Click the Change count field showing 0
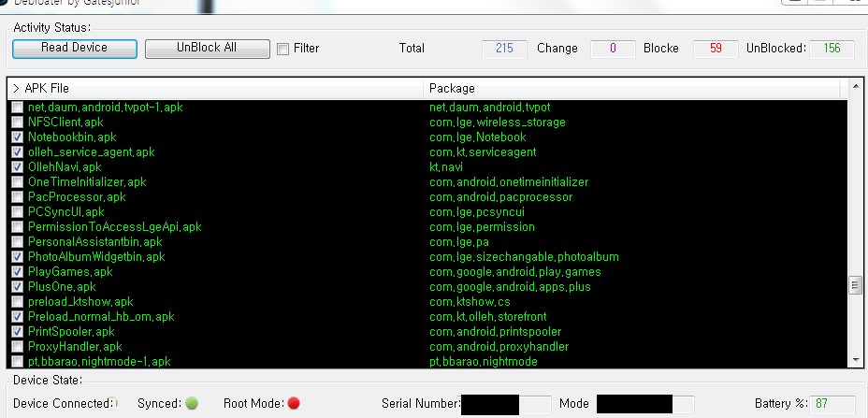 click(613, 49)
